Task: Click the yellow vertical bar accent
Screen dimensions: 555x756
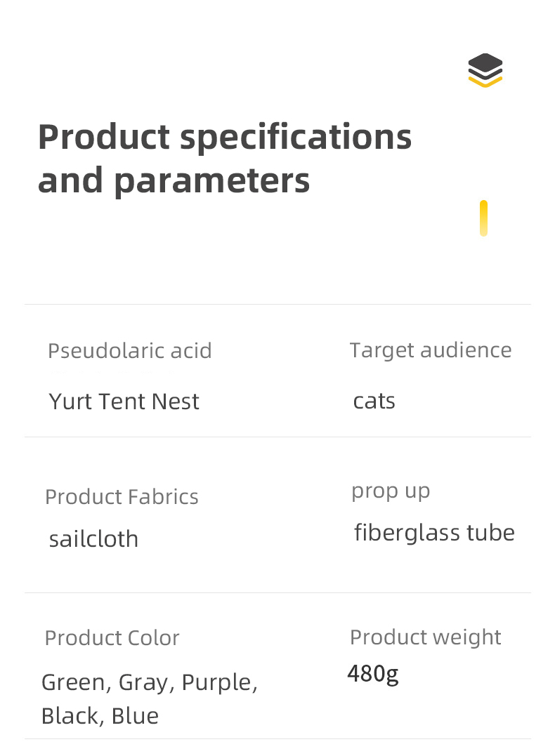Action: click(x=483, y=218)
